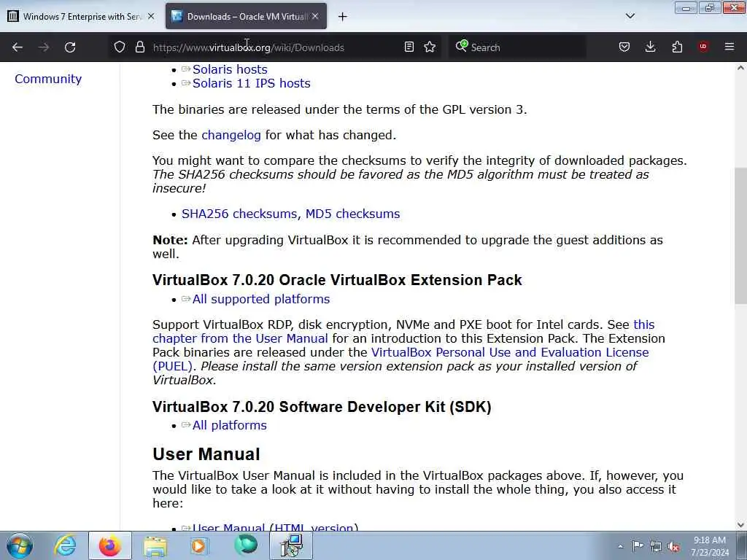Image resolution: width=747 pixels, height=560 pixels.
Task: Click the search engine magnifier icon
Action: pos(461,46)
